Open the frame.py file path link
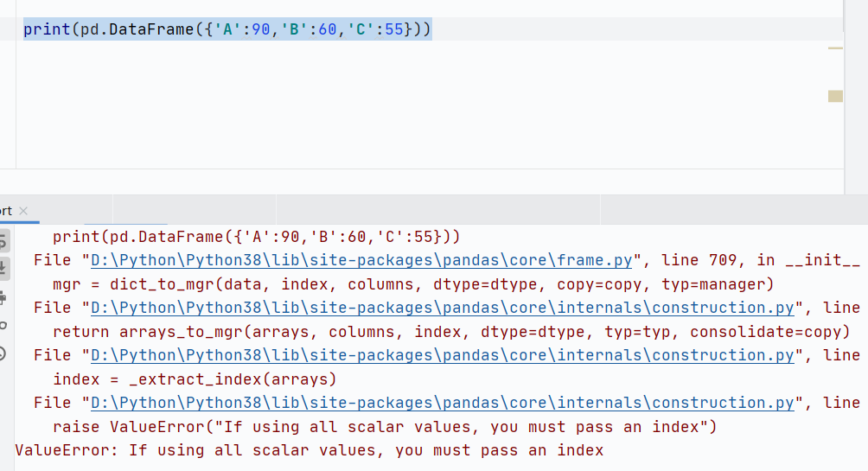The width and height of the screenshot is (868, 471). (361, 260)
